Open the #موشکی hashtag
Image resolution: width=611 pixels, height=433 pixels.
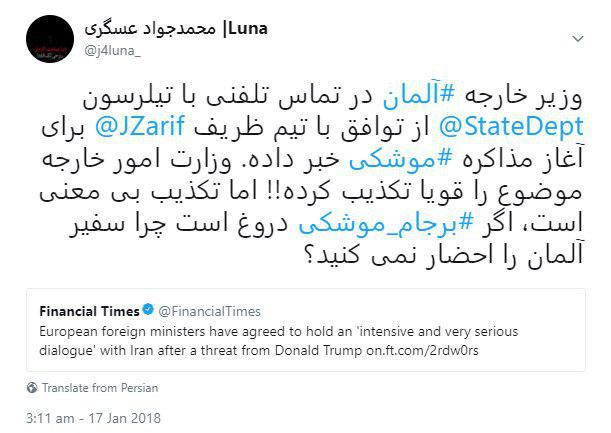click(x=401, y=160)
